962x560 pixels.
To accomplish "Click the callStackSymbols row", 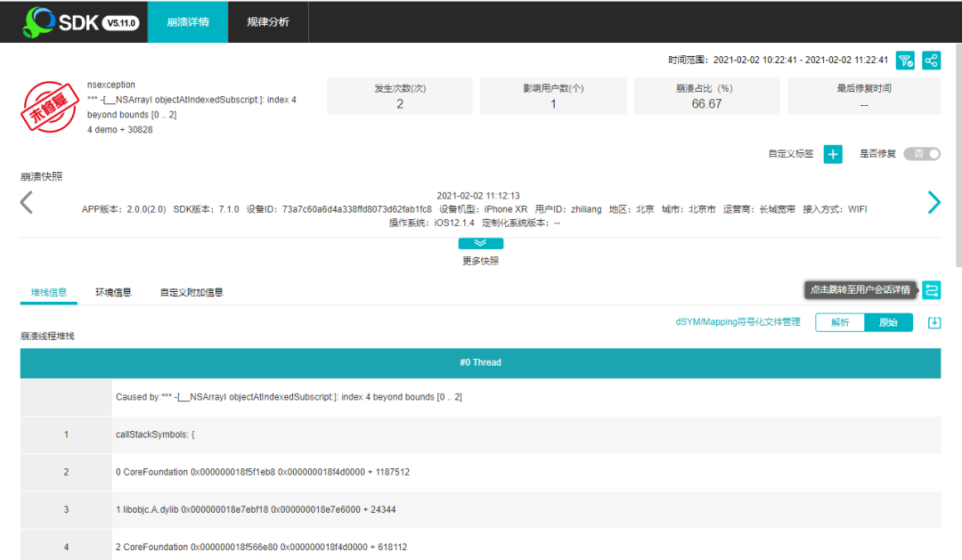I will 480,434.
